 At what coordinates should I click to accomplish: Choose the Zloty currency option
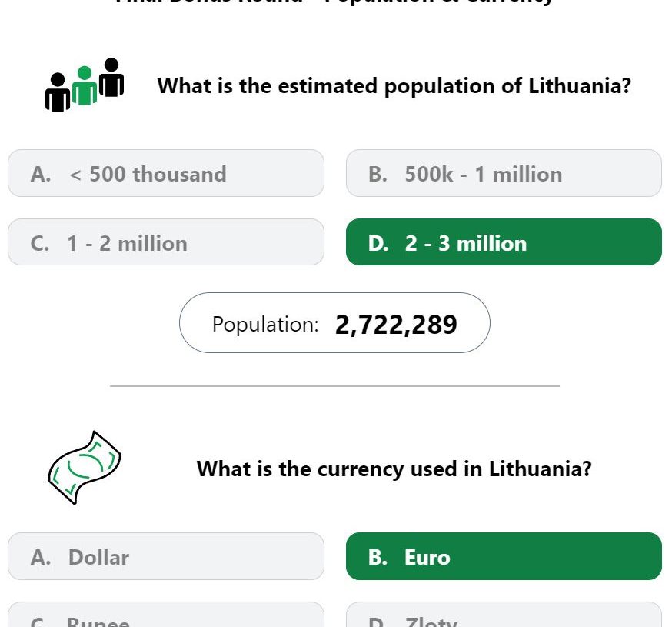point(504,615)
